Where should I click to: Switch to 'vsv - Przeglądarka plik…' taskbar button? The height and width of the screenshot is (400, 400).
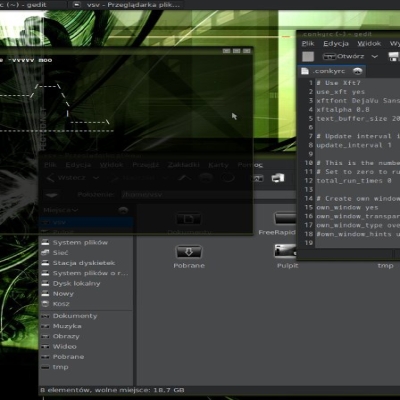point(127,5)
